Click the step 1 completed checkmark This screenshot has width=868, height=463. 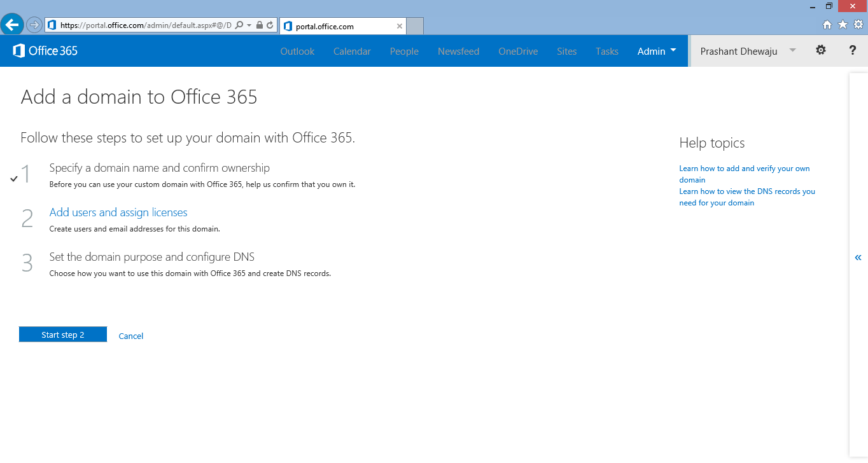click(14, 179)
